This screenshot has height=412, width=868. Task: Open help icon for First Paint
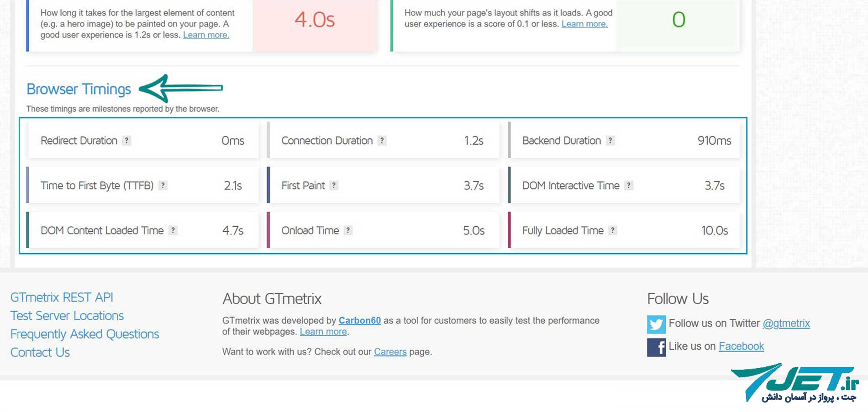pos(334,185)
